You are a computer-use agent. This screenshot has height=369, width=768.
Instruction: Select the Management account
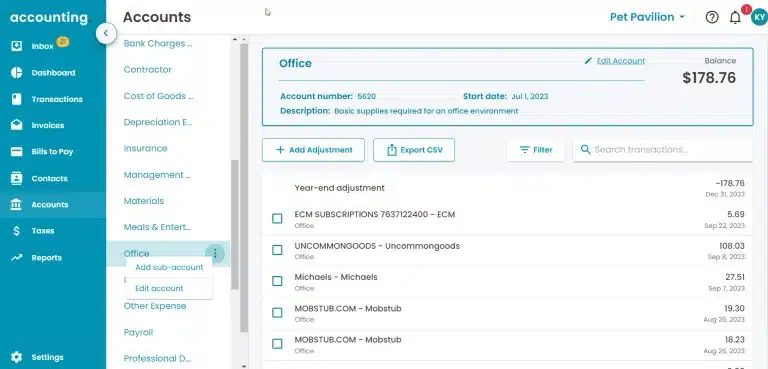point(157,175)
